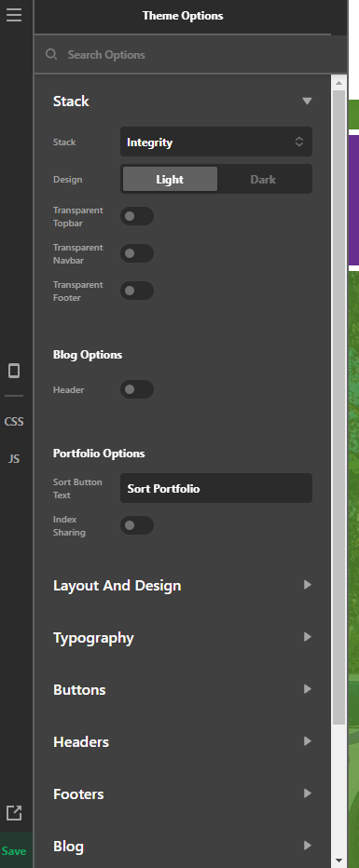The width and height of the screenshot is (359, 868).
Task: Enable the Transparent Topbar toggle
Action: click(x=137, y=216)
